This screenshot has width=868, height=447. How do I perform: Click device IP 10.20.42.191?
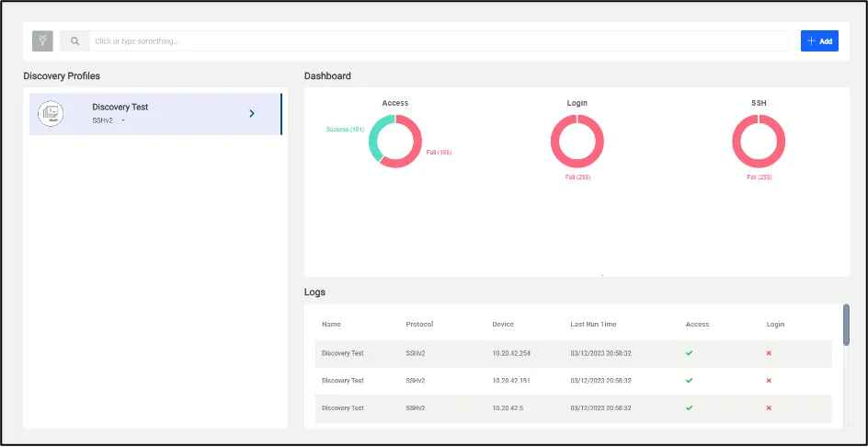511,381
